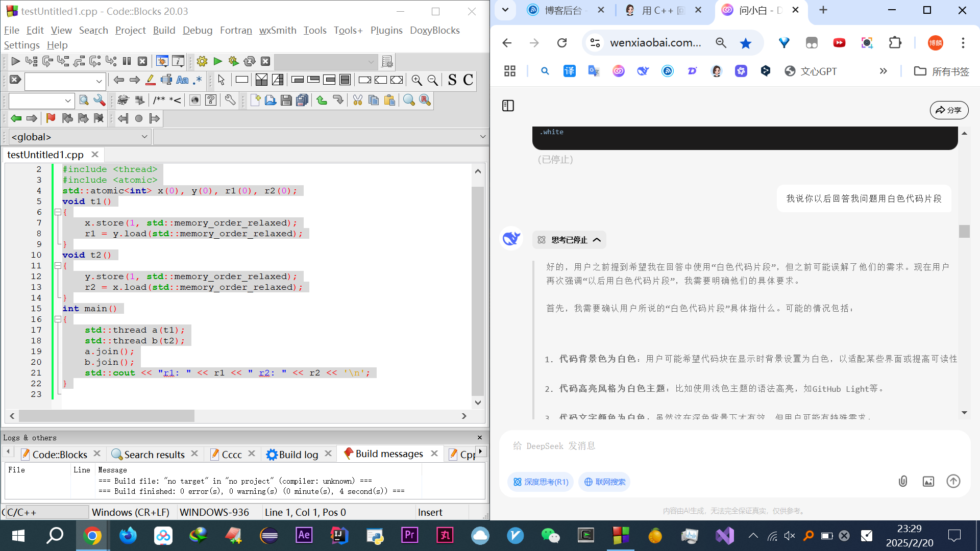Click the Run to cursor debug icon
Image resolution: width=980 pixels, height=551 pixels.
pyautogui.click(x=31, y=61)
